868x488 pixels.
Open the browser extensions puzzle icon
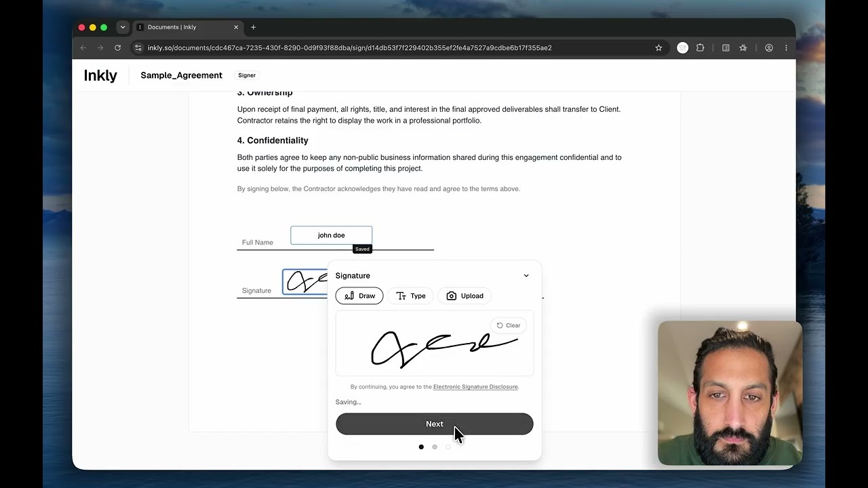tap(700, 48)
